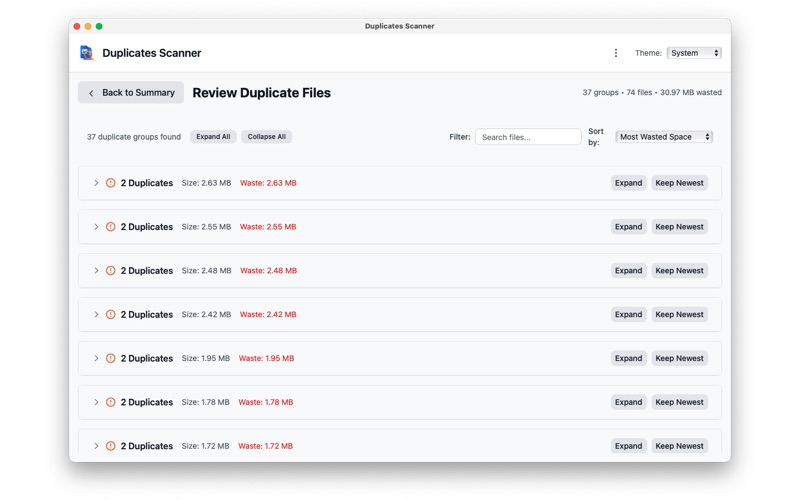The width and height of the screenshot is (800, 500).
Task: Open the Sort by Most Wasted Space dropdown
Action: 664,137
